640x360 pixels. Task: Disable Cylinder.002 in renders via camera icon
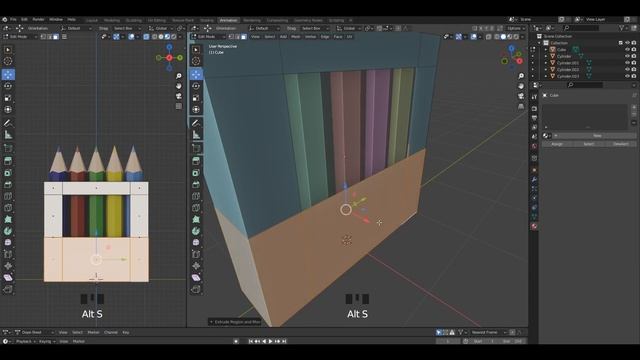(634, 69)
